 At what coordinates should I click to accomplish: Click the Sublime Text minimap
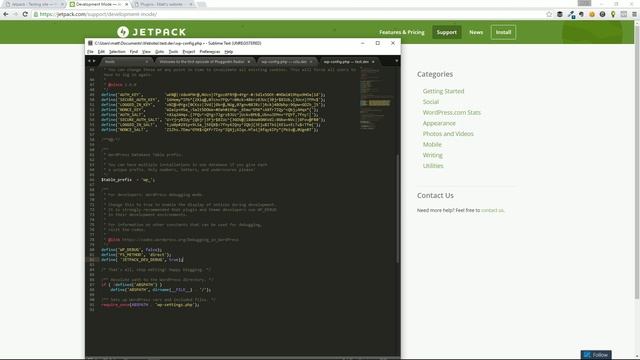click(x=376, y=98)
